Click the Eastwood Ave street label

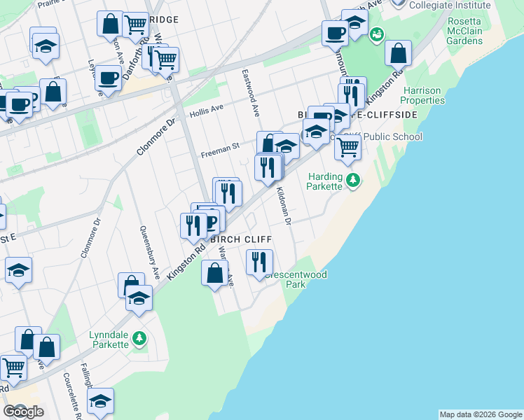click(251, 93)
